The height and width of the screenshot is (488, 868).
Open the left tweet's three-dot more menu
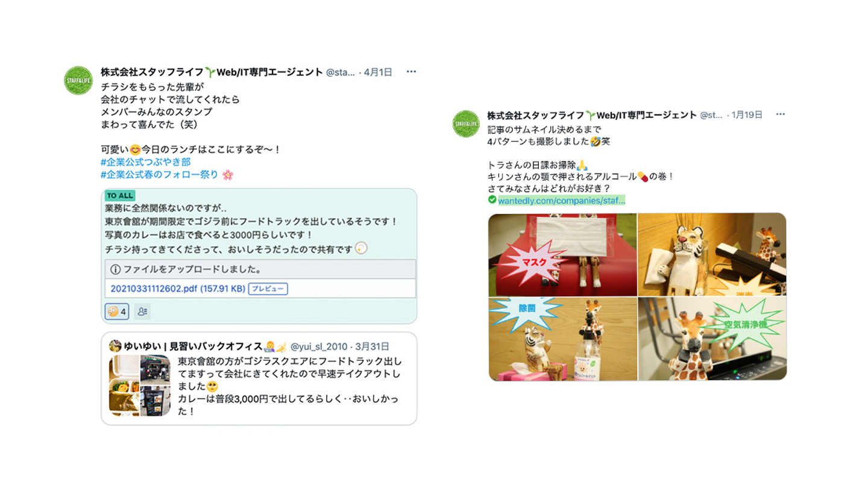coord(411,72)
